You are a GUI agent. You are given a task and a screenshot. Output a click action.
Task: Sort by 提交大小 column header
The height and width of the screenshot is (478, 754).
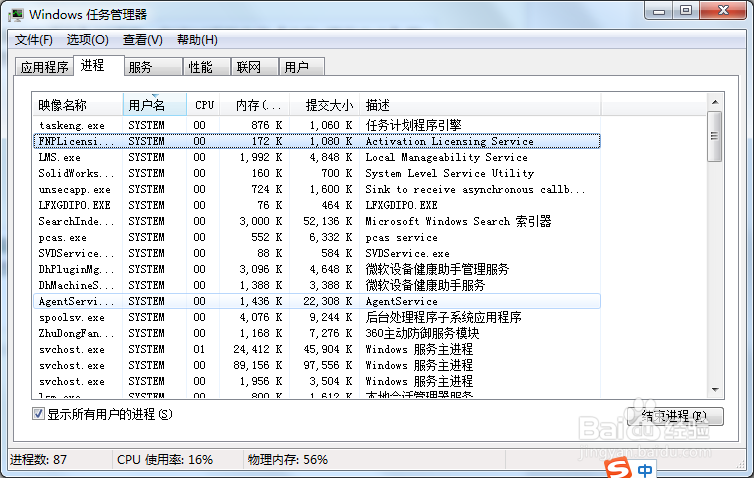click(x=325, y=105)
